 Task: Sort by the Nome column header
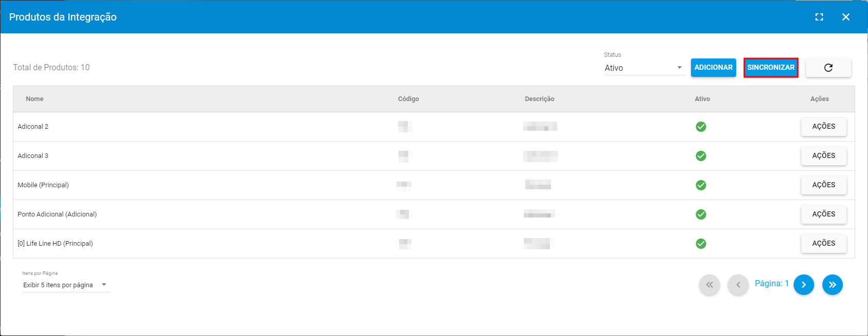[x=35, y=99]
